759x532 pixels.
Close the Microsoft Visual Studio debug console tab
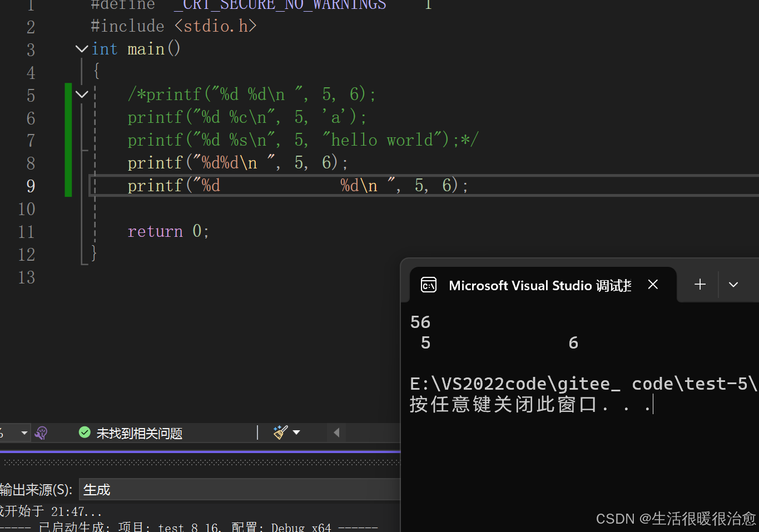(653, 285)
